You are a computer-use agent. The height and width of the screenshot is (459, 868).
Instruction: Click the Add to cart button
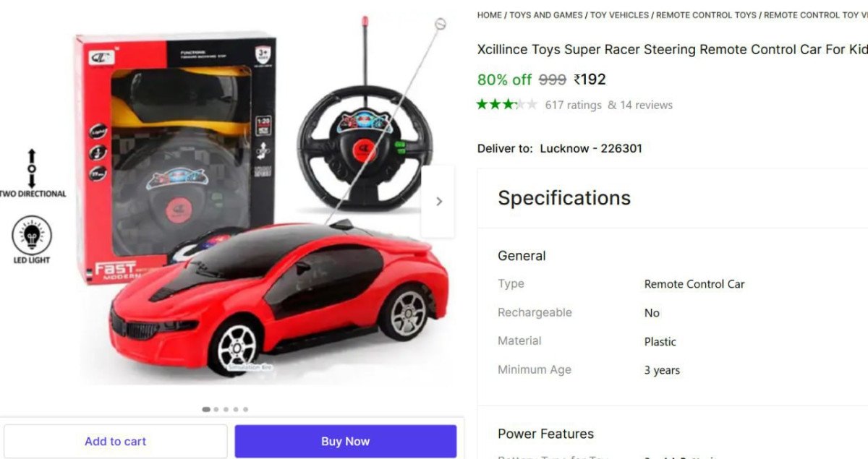coord(116,441)
